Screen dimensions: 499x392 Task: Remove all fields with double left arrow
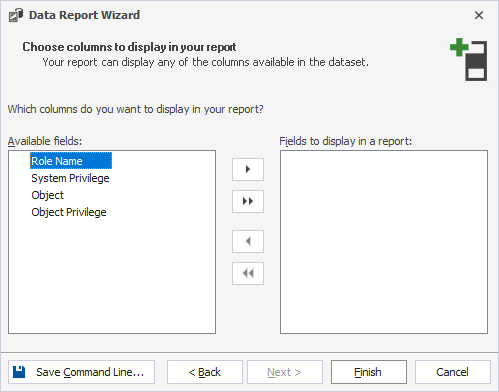pos(248,273)
